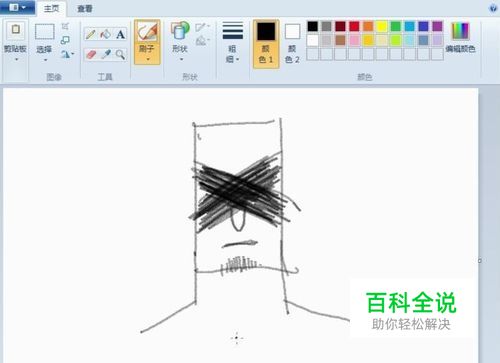
Task: Expand the Size dropdown arrow
Action: (238, 60)
